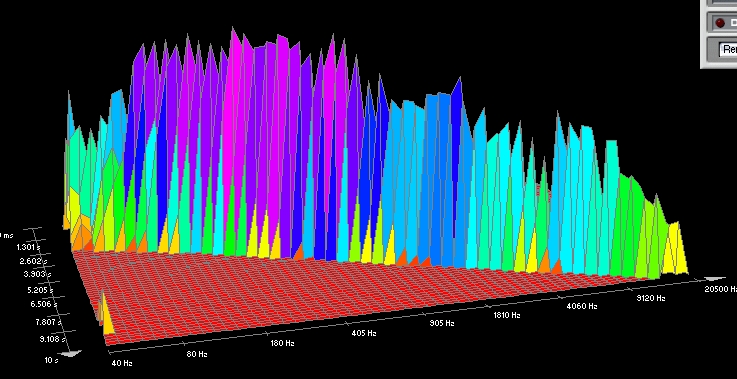Click the "20500 Hz" frequency axis label
Screen dimensions: 737x379
point(720,289)
